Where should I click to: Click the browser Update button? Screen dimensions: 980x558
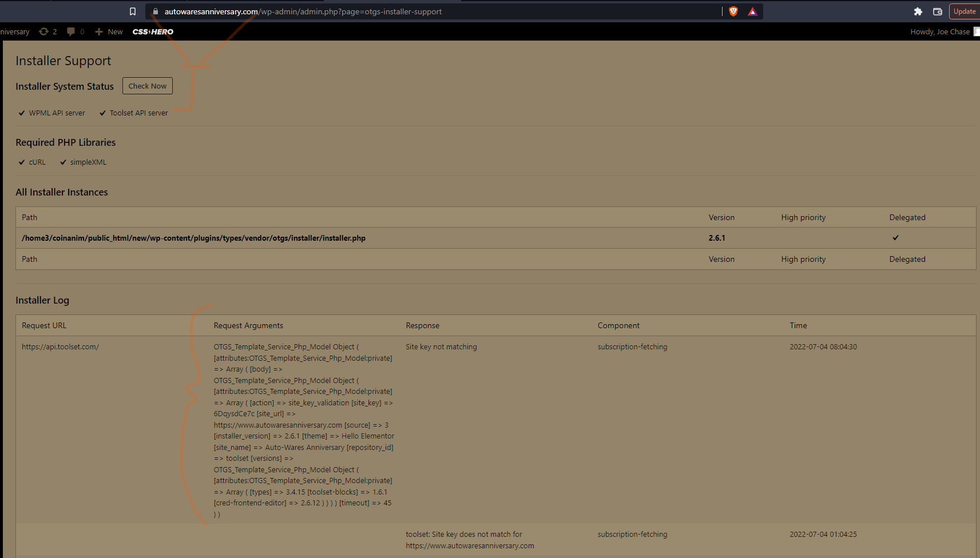click(x=964, y=11)
